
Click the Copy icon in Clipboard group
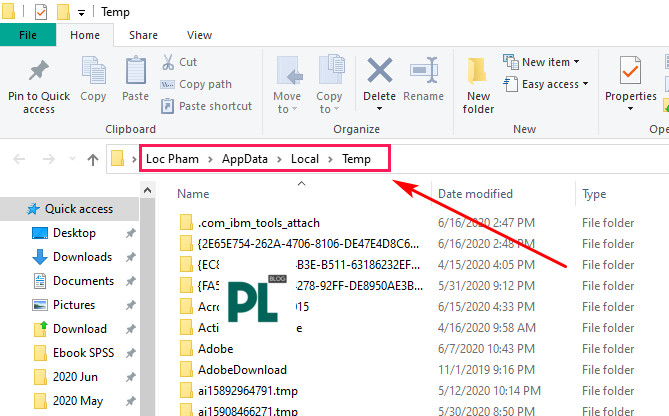93,70
